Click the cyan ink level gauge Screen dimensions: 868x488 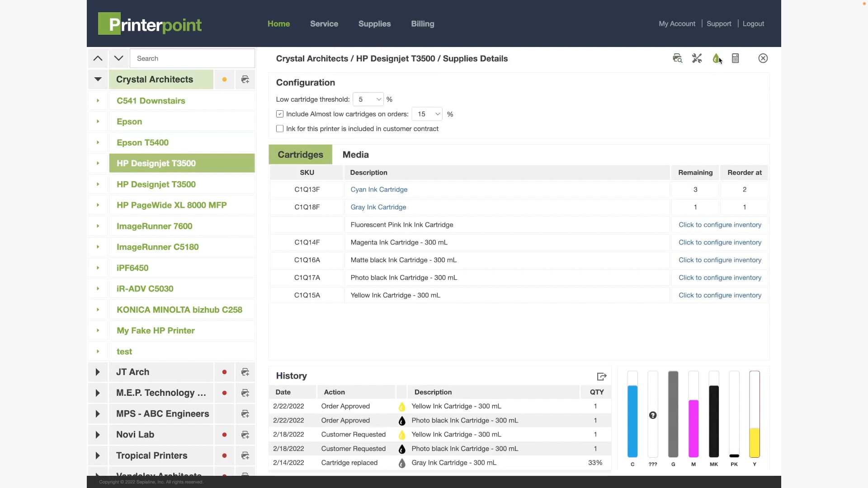pyautogui.click(x=632, y=414)
